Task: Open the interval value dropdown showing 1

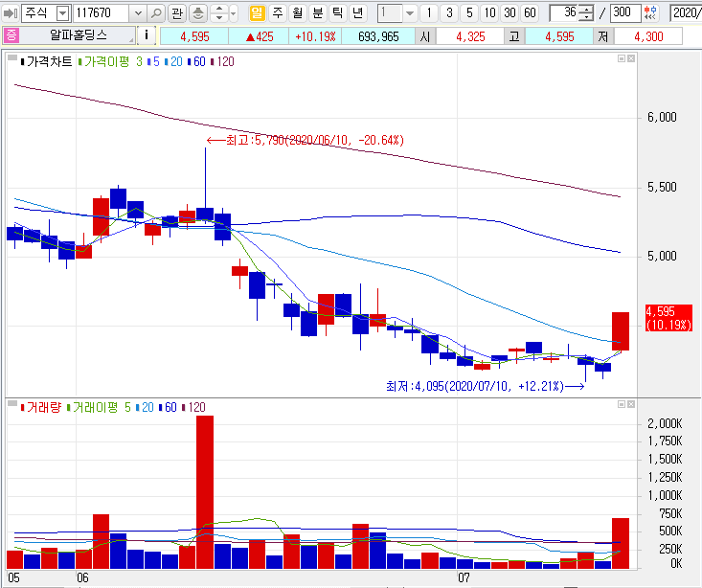Action: (x=410, y=13)
